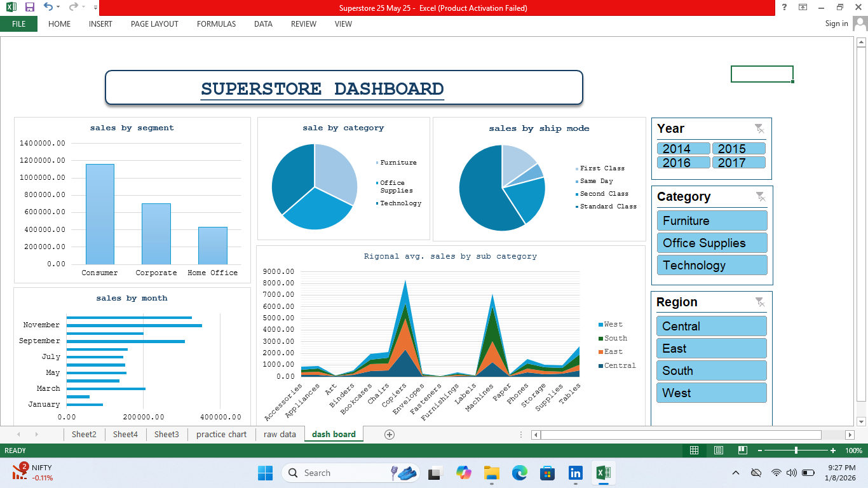Open Copilot from the taskbar
The height and width of the screenshot is (488, 868).
click(x=463, y=473)
